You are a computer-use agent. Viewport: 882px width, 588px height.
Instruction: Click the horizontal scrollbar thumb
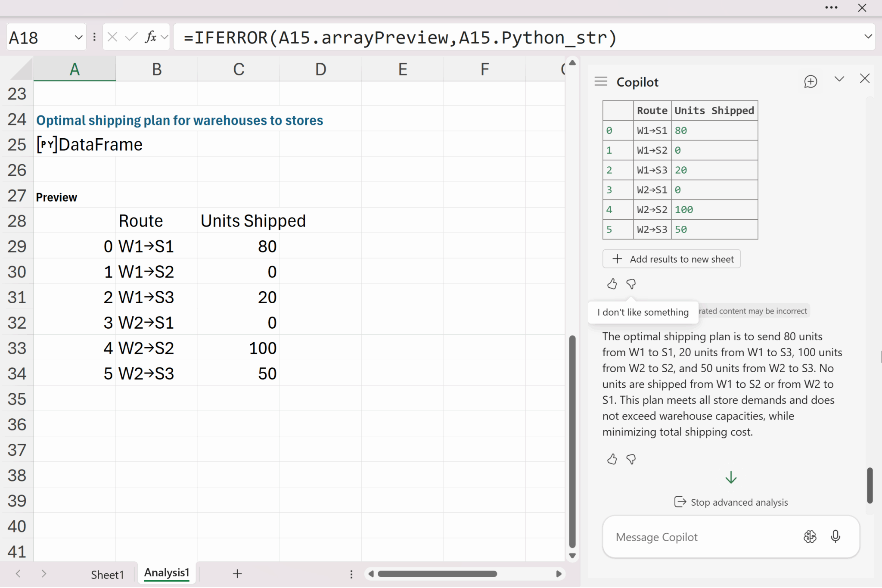437,574
